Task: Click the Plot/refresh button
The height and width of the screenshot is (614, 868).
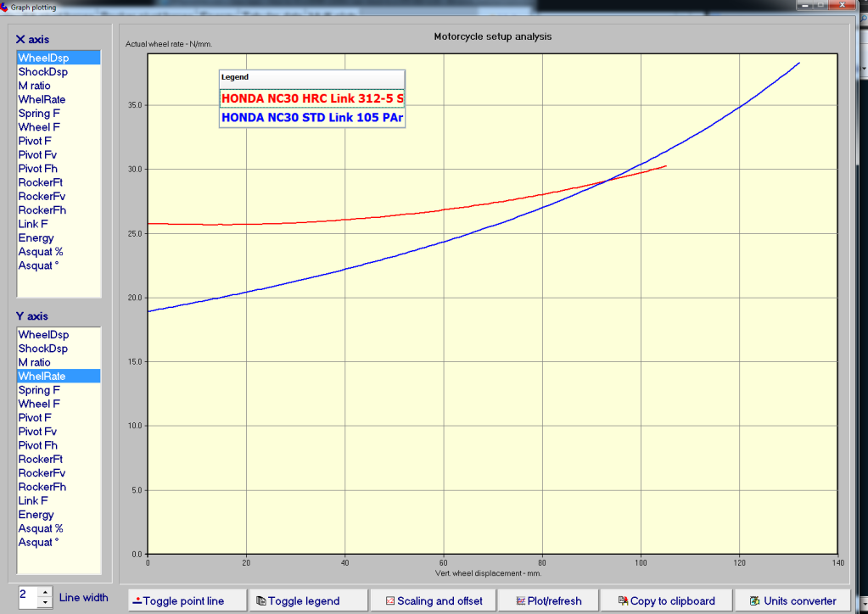Action: 549,600
